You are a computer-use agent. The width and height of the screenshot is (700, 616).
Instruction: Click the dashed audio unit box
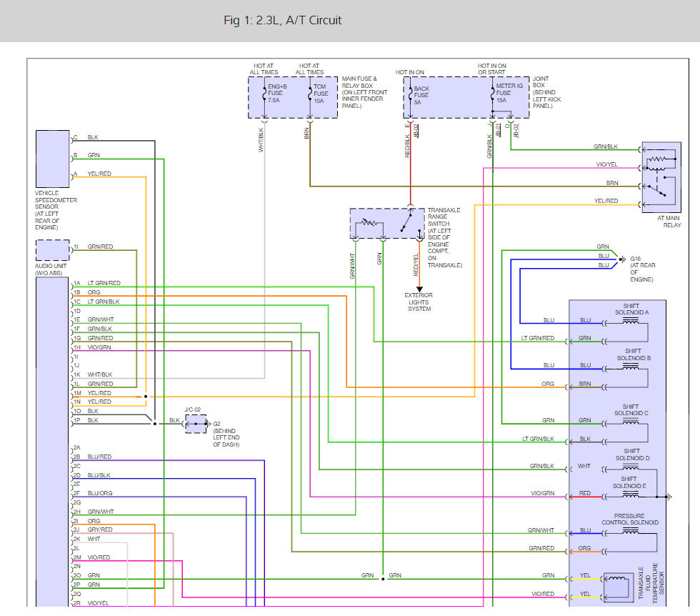53,250
